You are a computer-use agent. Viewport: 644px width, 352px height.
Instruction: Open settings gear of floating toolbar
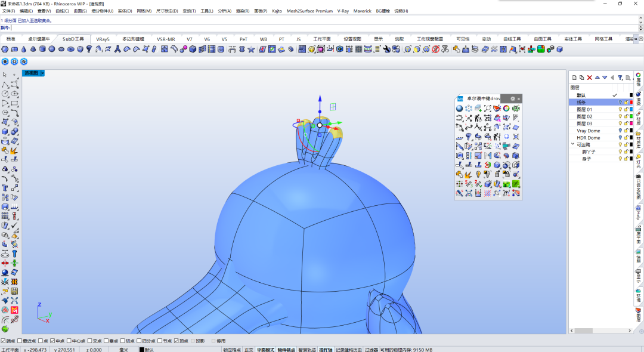pos(513,98)
